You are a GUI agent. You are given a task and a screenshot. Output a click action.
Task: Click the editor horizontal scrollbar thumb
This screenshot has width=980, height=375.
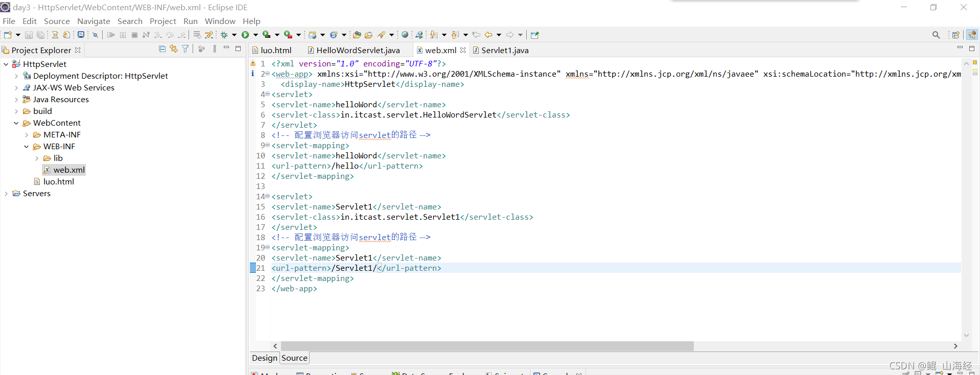(x=487, y=346)
